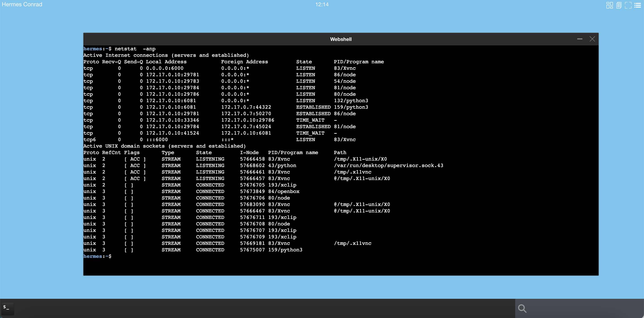Click the ':::6000' local address
This screenshot has width=644, height=318.
[157, 140]
